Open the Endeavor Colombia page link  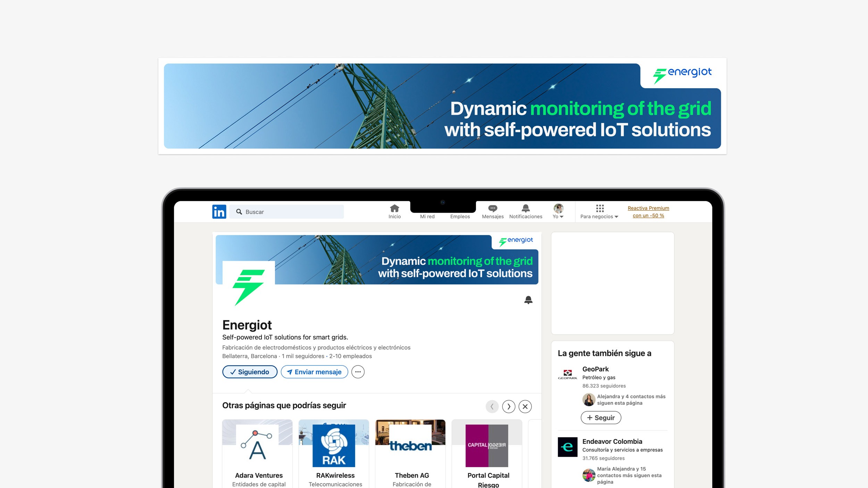tap(612, 441)
